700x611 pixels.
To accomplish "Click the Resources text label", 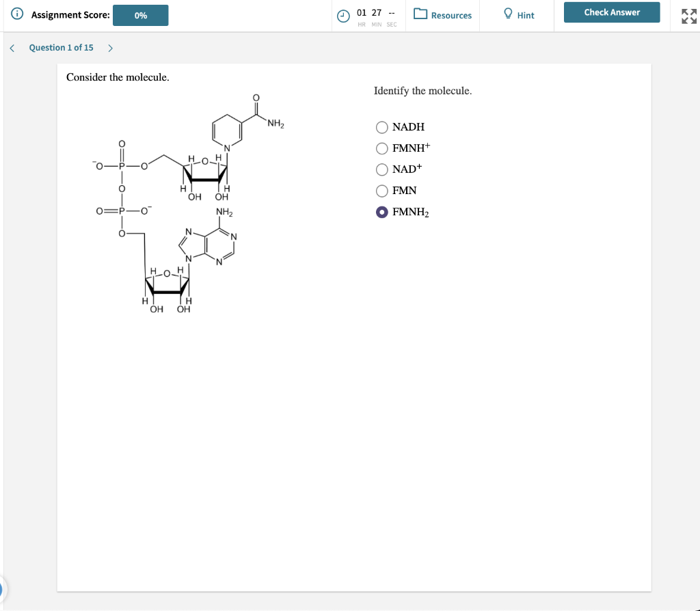I will point(450,15).
